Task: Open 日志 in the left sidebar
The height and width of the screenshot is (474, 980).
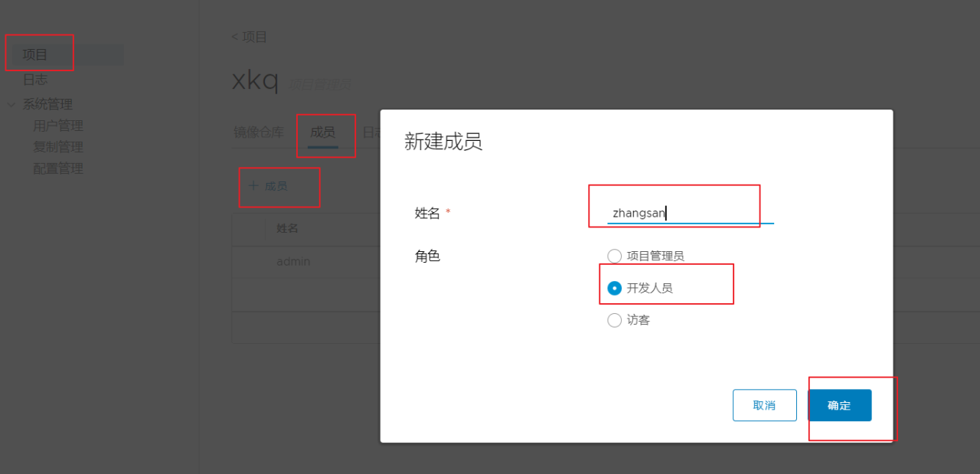Action: [x=35, y=79]
